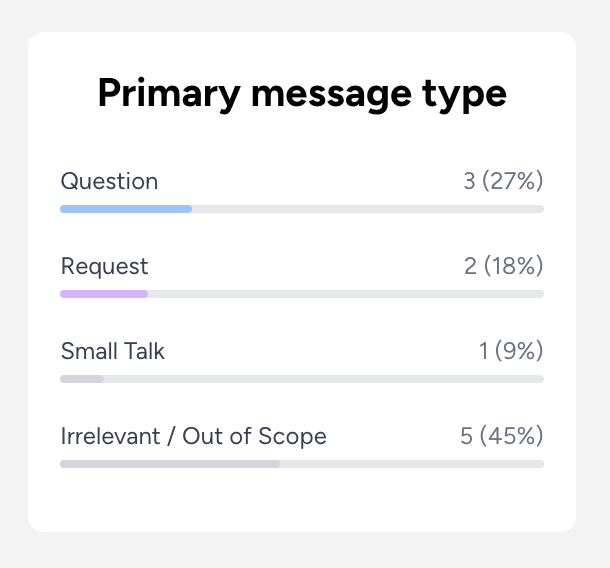Select the Request label
The image size is (610, 568).
click(x=104, y=266)
